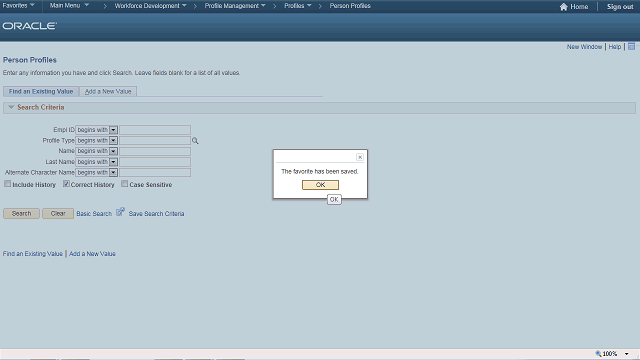Click the Save Search Criteria link
Viewport: 640px width, 360px height.
pos(156,214)
